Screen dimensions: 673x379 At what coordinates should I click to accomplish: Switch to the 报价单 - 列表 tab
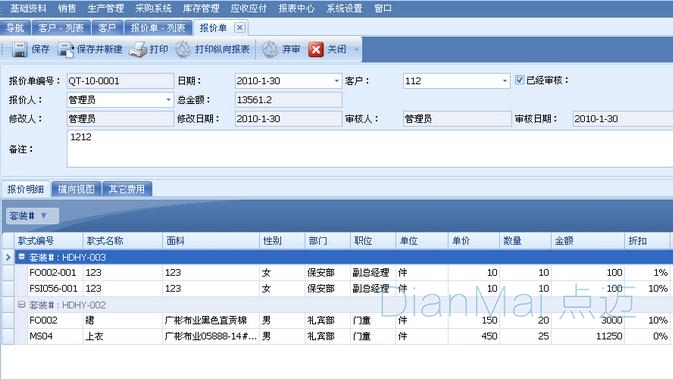(x=158, y=28)
